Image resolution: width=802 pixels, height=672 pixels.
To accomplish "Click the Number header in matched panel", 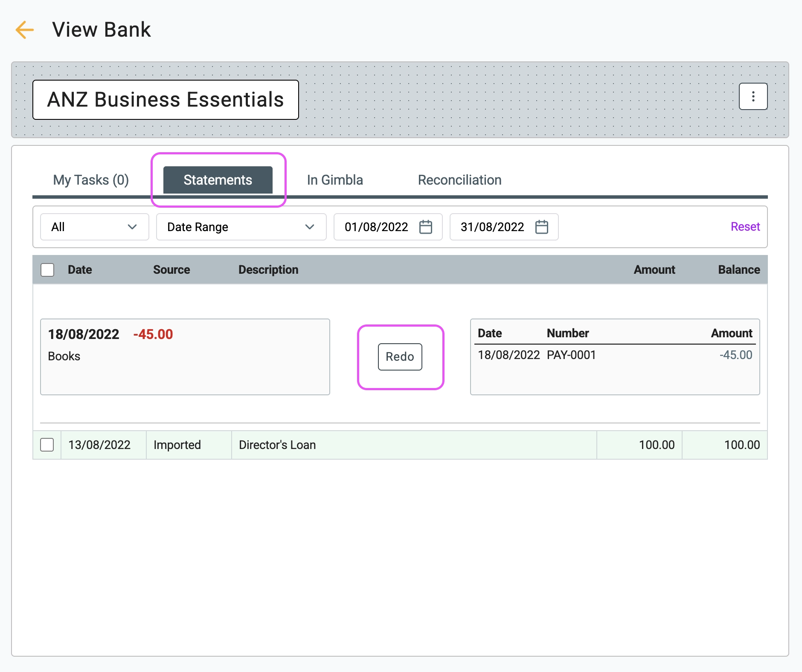I will [568, 333].
